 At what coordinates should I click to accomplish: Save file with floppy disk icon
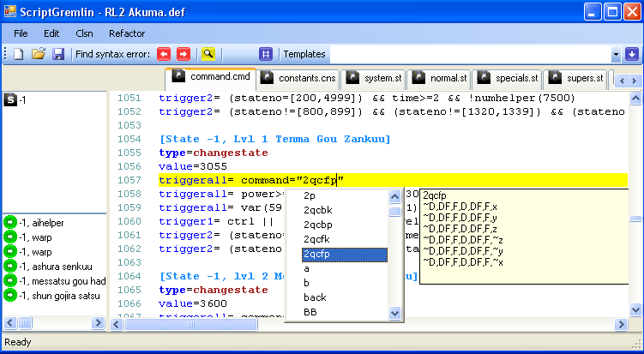pos(58,54)
